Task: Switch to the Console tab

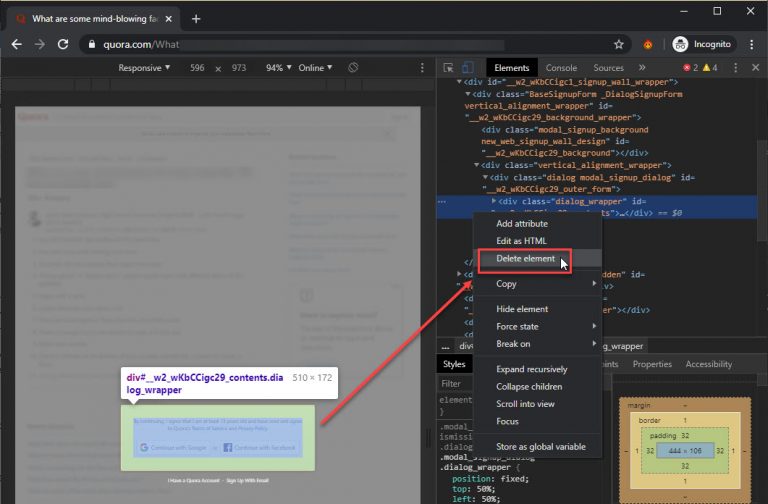Action: click(x=561, y=68)
